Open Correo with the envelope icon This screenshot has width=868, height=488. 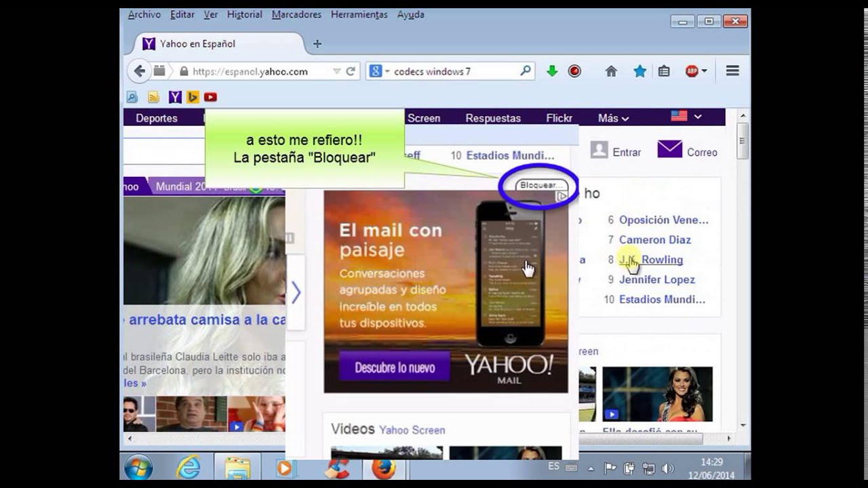688,150
